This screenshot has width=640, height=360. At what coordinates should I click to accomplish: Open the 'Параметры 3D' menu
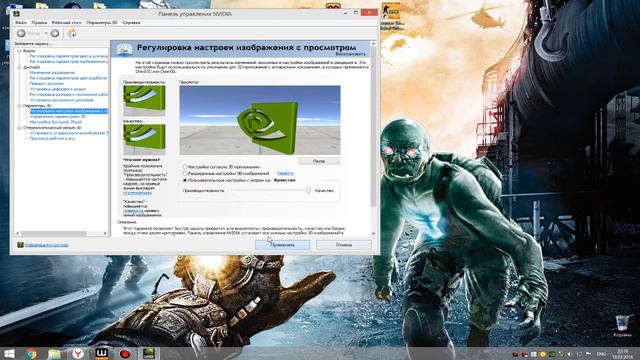tap(102, 22)
